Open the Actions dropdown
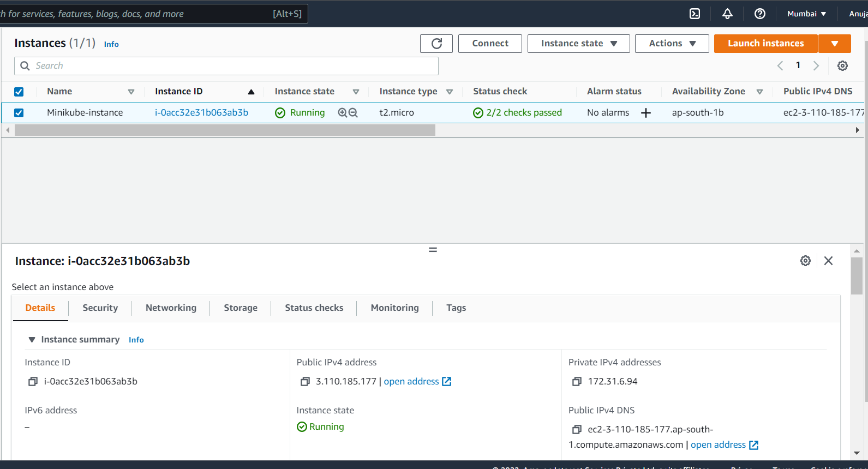The image size is (868, 469). tap(672, 44)
